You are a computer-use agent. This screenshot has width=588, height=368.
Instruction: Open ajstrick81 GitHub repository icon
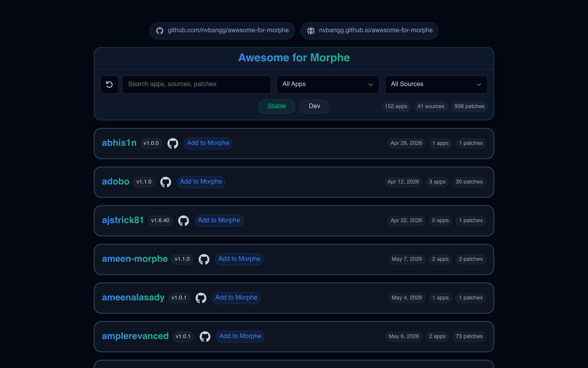coord(184,221)
